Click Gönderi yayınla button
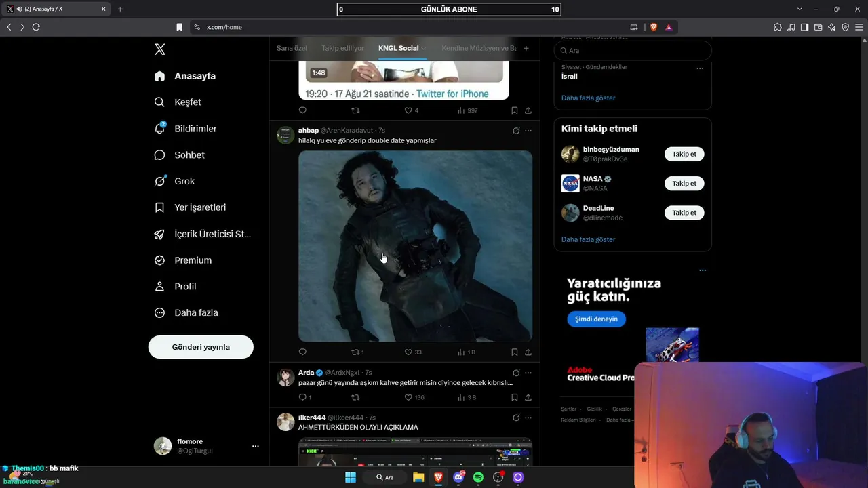 (201, 347)
